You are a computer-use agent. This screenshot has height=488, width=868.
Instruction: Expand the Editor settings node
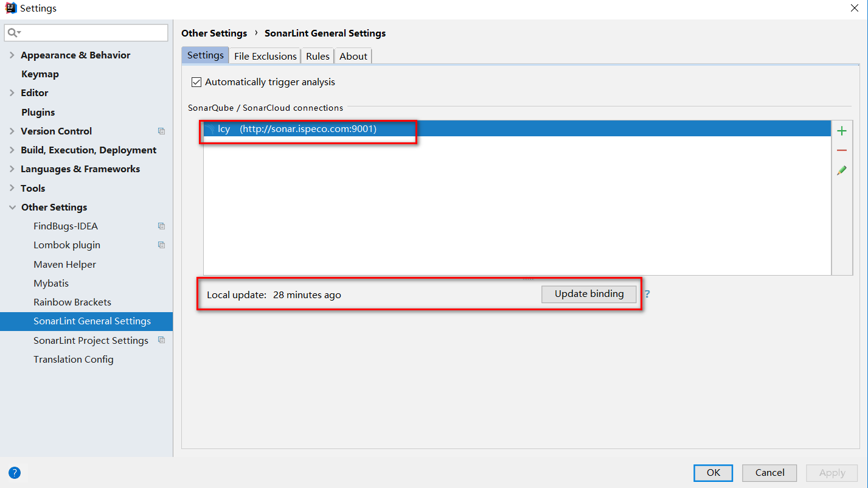coord(12,93)
